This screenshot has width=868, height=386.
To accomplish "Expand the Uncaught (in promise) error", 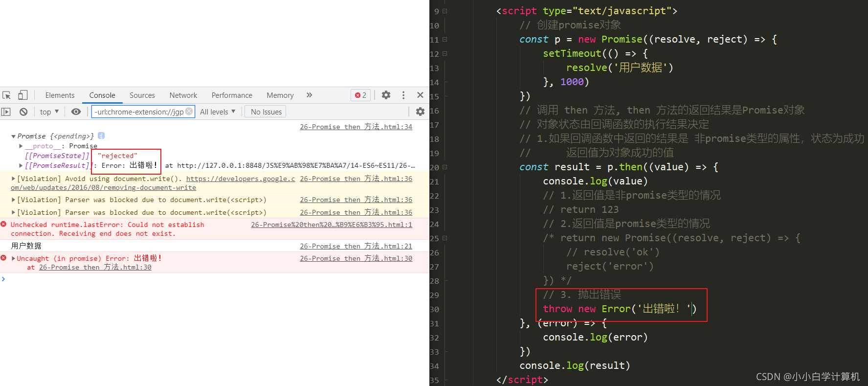I will 14,258.
